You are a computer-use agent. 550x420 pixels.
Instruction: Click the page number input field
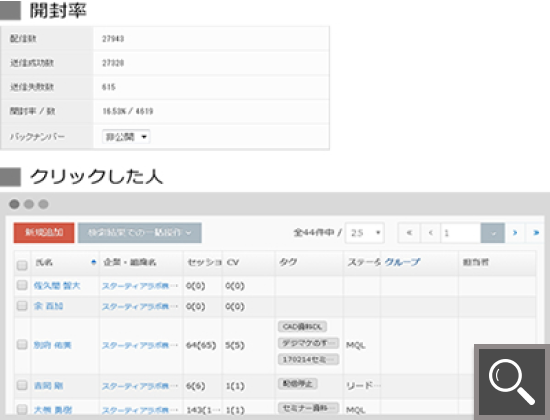tap(461, 233)
